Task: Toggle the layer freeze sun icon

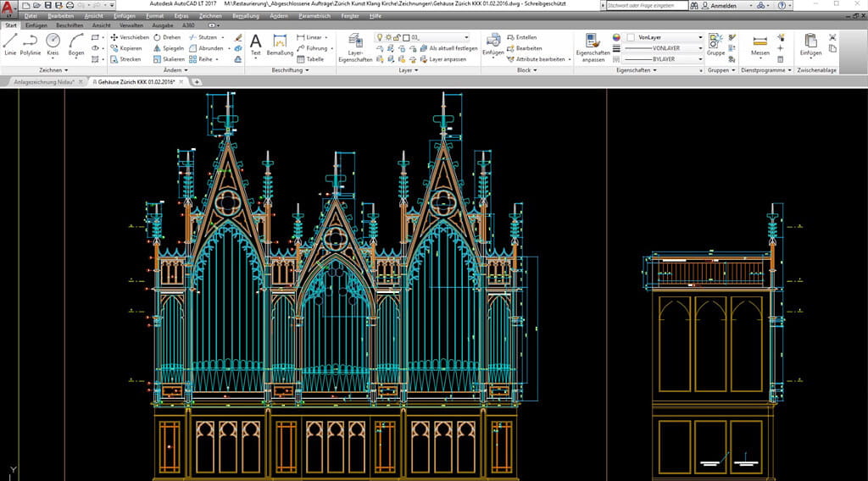Action: (x=387, y=37)
